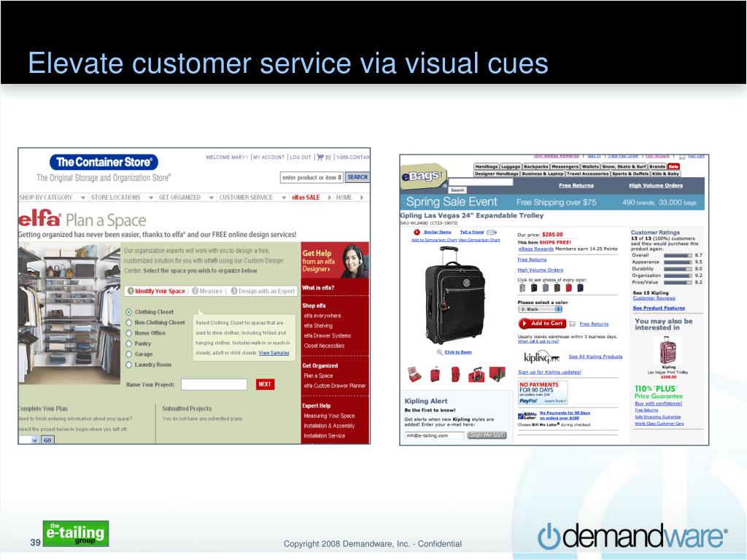Open the Messengers category tab
747x560 pixels.
(565, 167)
